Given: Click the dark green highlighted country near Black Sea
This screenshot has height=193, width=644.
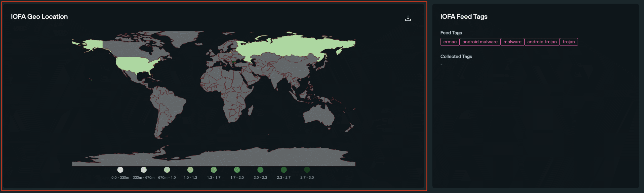Looking at the screenshot, I should pyautogui.click(x=234, y=61).
